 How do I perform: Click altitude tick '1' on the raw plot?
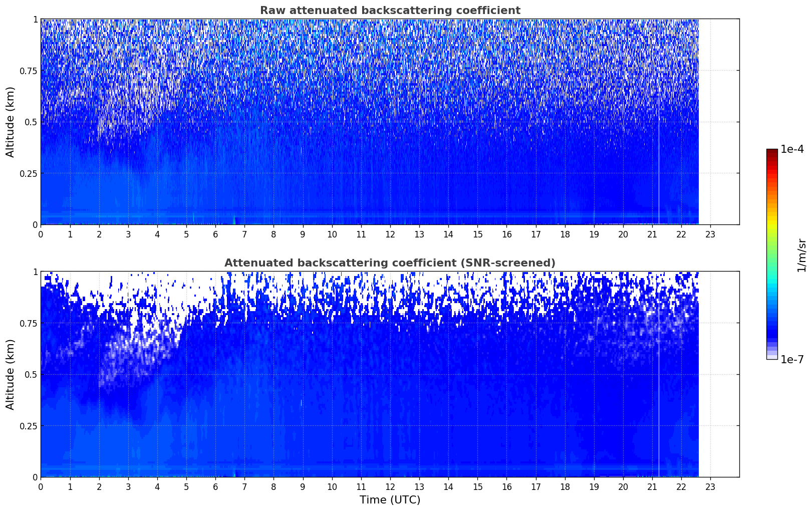click(x=35, y=19)
